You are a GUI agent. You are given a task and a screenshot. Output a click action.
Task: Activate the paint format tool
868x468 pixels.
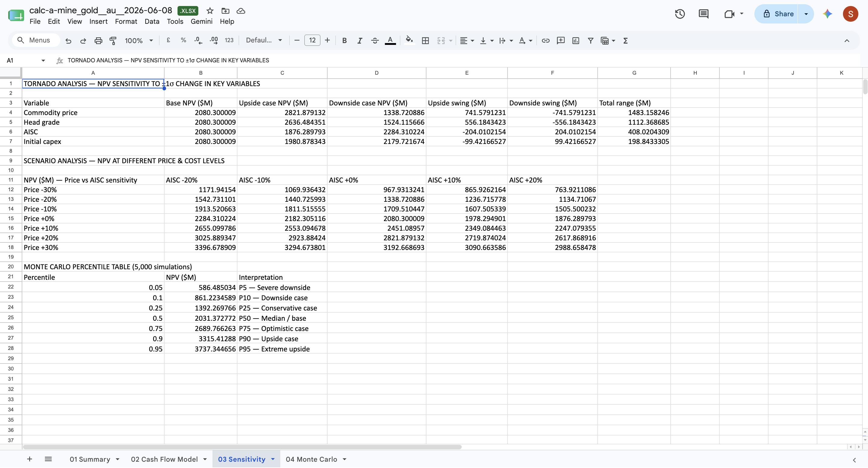pyautogui.click(x=113, y=41)
